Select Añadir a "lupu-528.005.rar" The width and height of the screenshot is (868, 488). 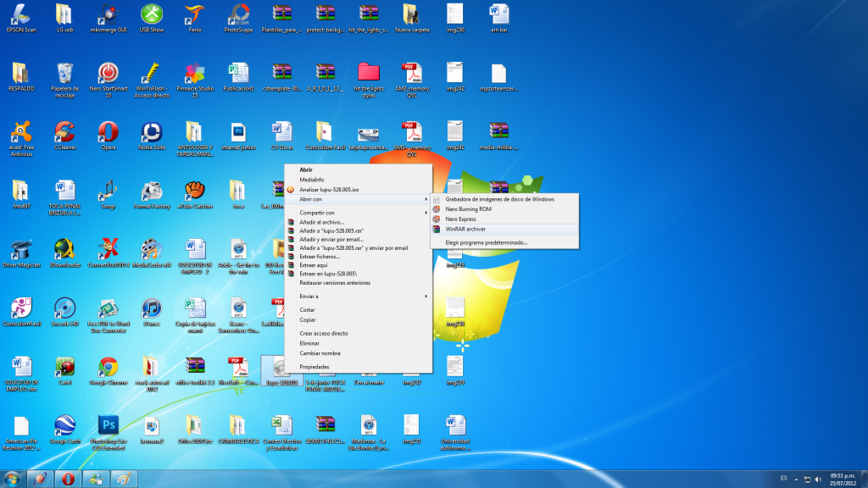[359, 230]
